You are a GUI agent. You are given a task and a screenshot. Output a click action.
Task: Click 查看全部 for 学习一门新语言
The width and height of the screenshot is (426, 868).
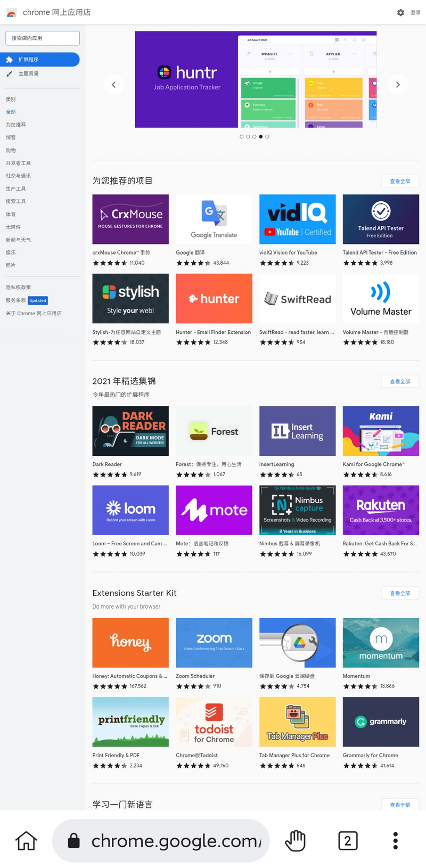tap(400, 805)
